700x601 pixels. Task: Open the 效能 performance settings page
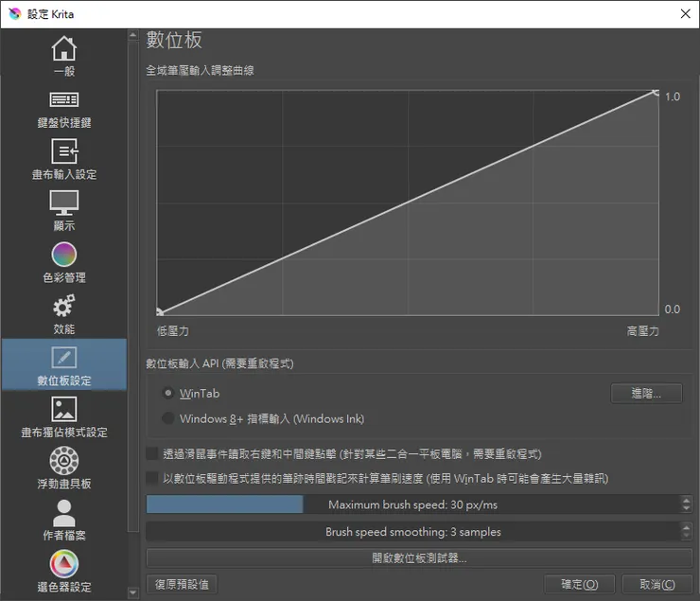(x=63, y=313)
